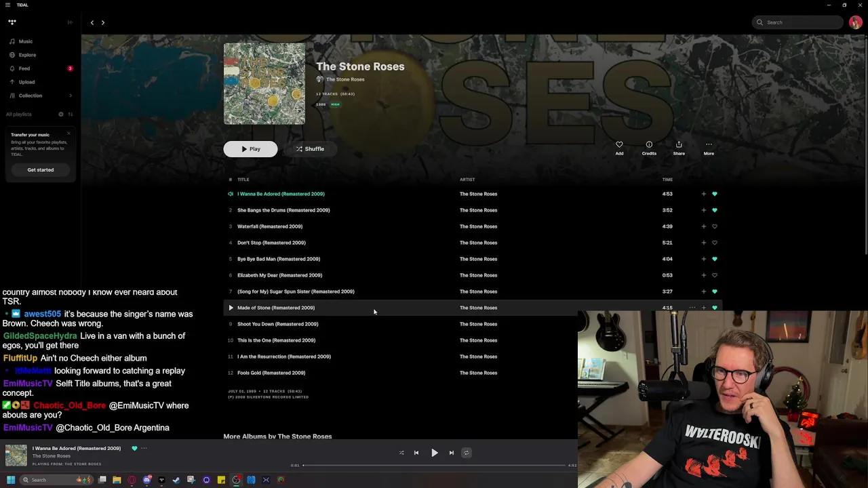Dismiss the Transfer your music card
Viewport: 868px width, 488px height.
pyautogui.click(x=68, y=133)
